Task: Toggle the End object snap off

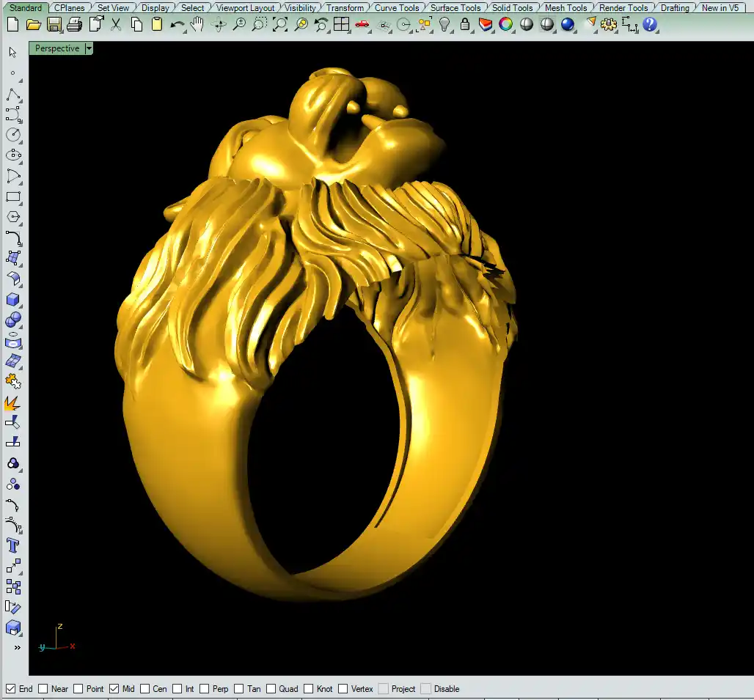Action: [11, 689]
